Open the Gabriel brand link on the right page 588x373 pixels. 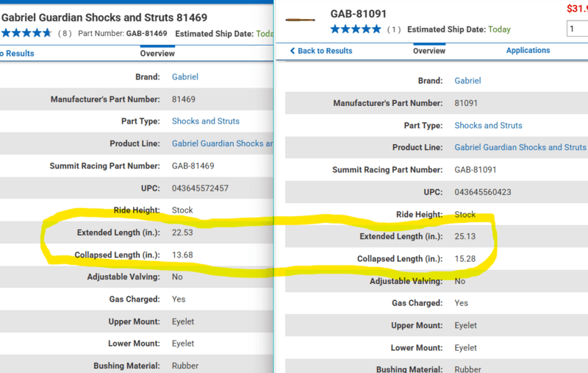(x=467, y=81)
